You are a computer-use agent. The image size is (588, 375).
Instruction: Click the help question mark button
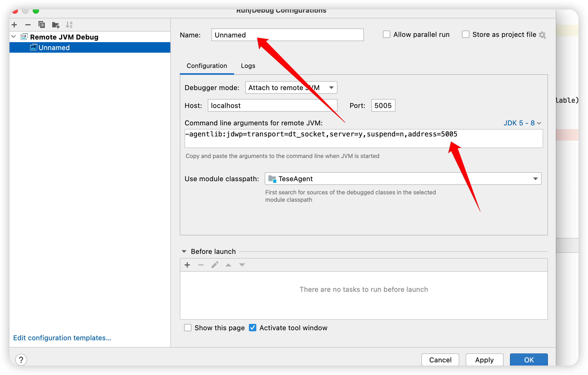pos(21,359)
